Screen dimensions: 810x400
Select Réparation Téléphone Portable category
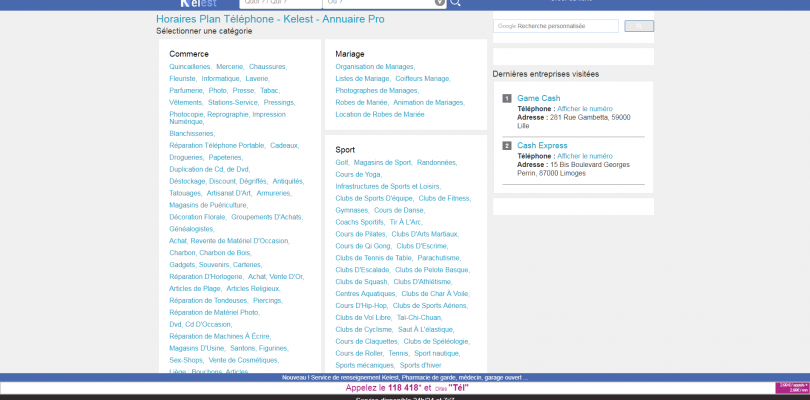coord(217,145)
